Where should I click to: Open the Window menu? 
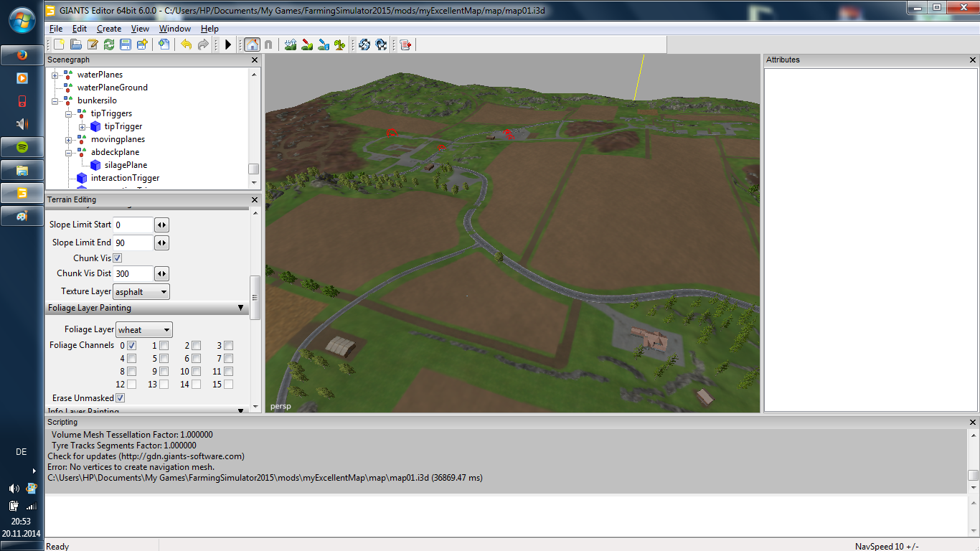click(x=175, y=29)
